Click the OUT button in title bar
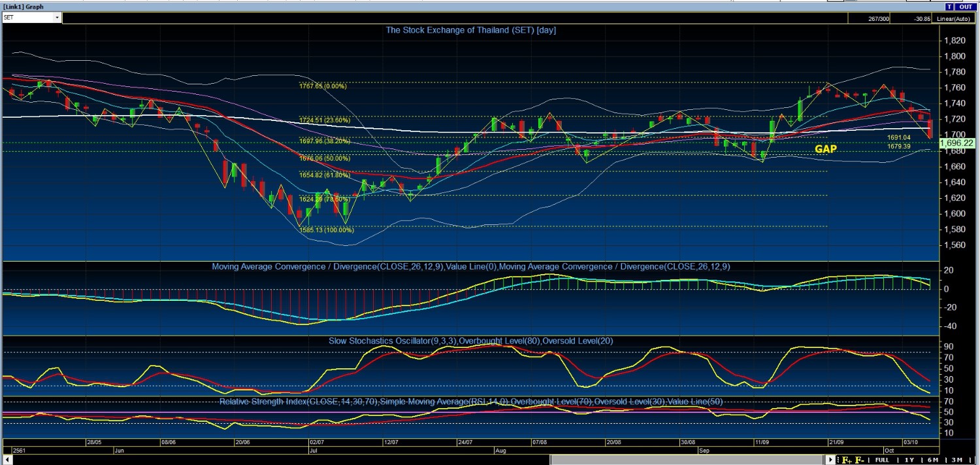This screenshot has width=980, height=465. pyautogui.click(x=965, y=7)
